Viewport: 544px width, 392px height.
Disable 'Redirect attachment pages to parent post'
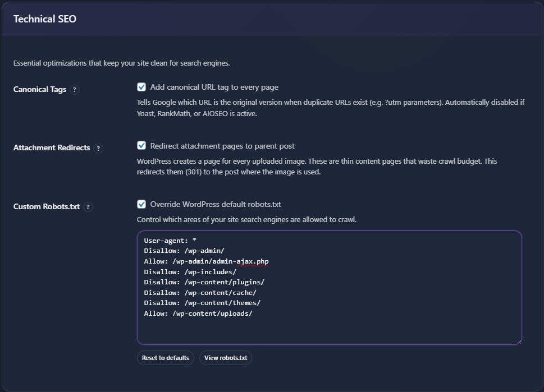pos(142,146)
